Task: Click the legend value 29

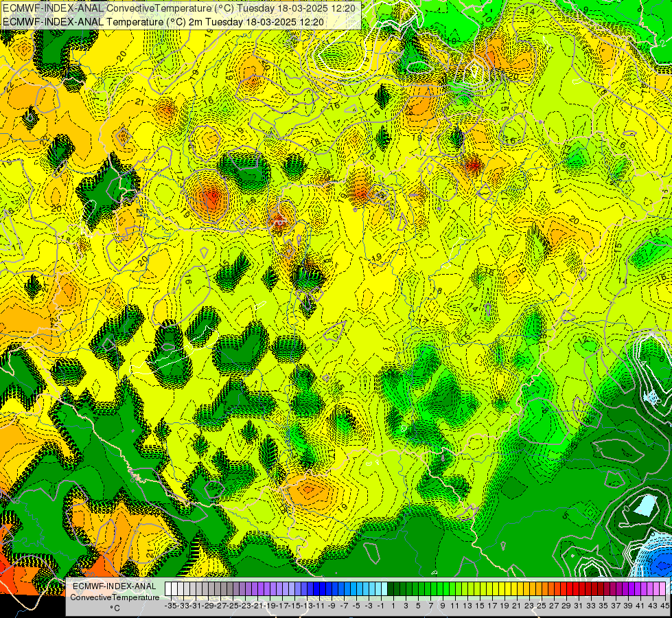Action: tap(566, 606)
